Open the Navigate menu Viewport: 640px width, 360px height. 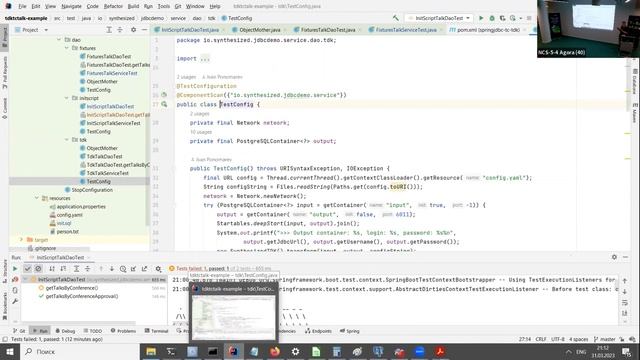71,6
